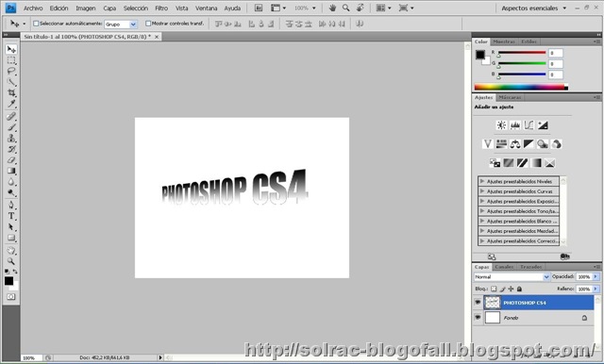Click the G value input field
The image size is (604, 364).
[556, 64]
